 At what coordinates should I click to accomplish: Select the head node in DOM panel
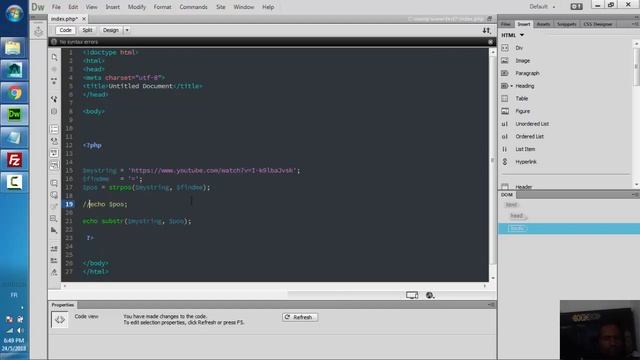pos(516,216)
